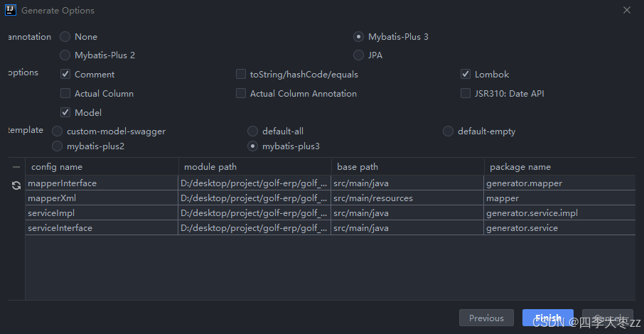The image size is (644, 334).
Task: Select the custom-model-swagger template
Action: point(57,131)
